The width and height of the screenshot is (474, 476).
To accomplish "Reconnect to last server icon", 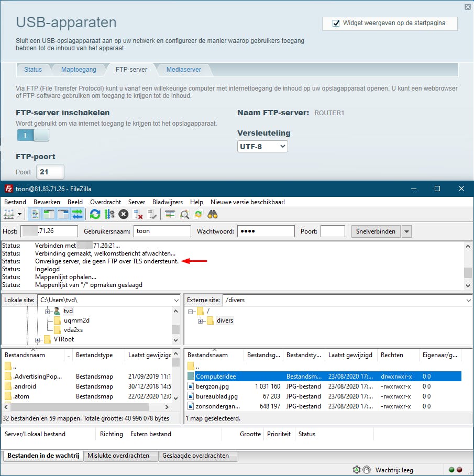I will (152, 214).
